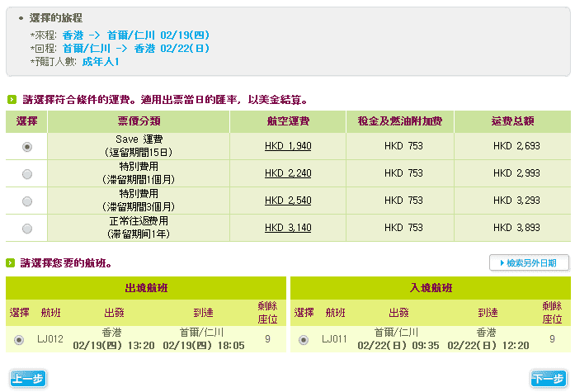Viewport: 575px width, 392px height.
Task: Click green arrow icon beside 請選擇符合條件的運費
Action: coord(11,100)
